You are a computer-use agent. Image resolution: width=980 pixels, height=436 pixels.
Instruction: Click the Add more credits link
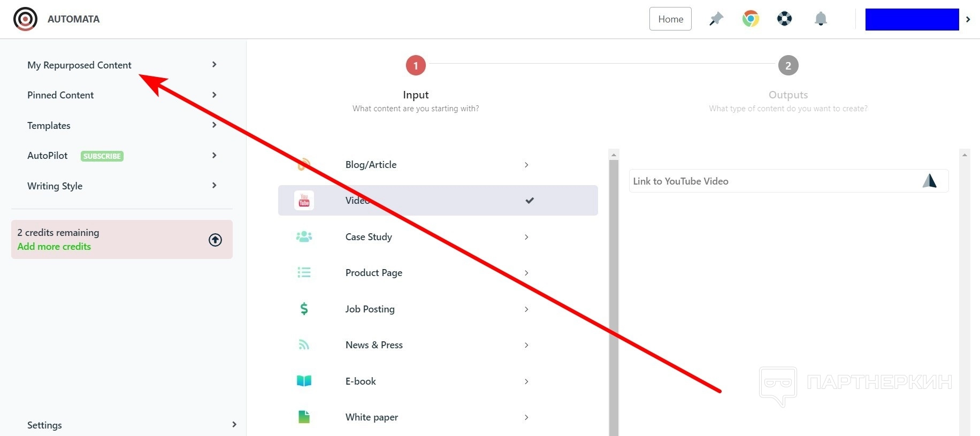pos(54,247)
